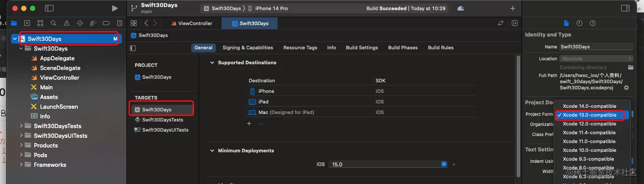The image size is (644, 184).
Task: Show the history inspector clock icon
Action: [579, 23]
